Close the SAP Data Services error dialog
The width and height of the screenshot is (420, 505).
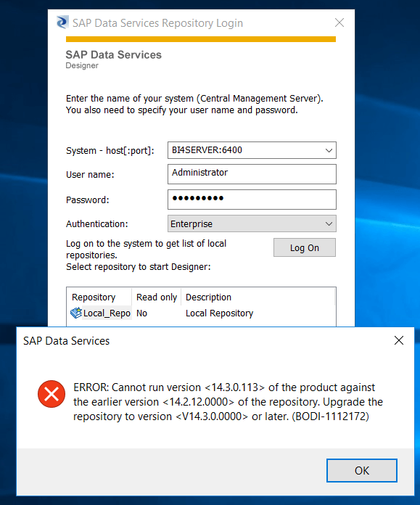pos(399,340)
